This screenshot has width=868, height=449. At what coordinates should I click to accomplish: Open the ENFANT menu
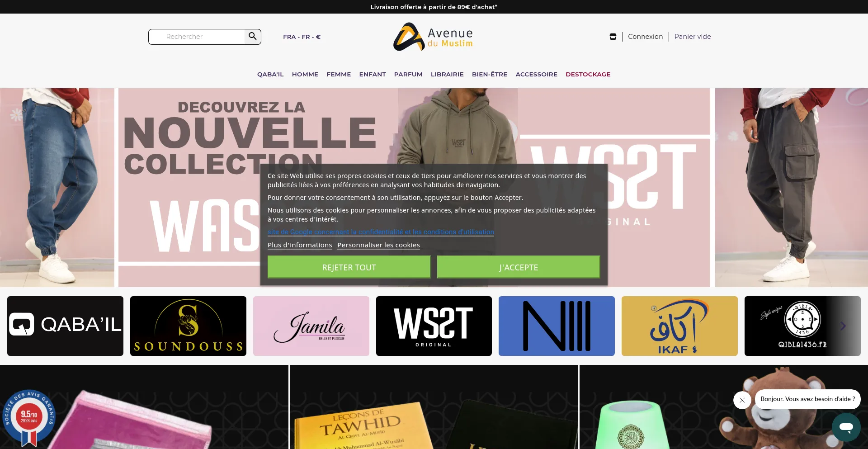click(373, 75)
